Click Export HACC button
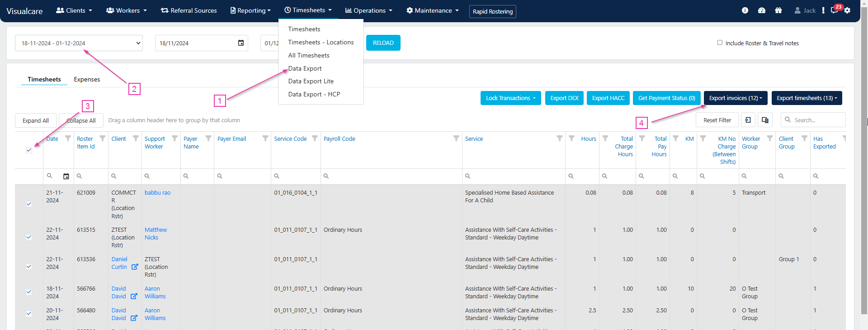Screen dimensions: 868x330 tap(608, 98)
